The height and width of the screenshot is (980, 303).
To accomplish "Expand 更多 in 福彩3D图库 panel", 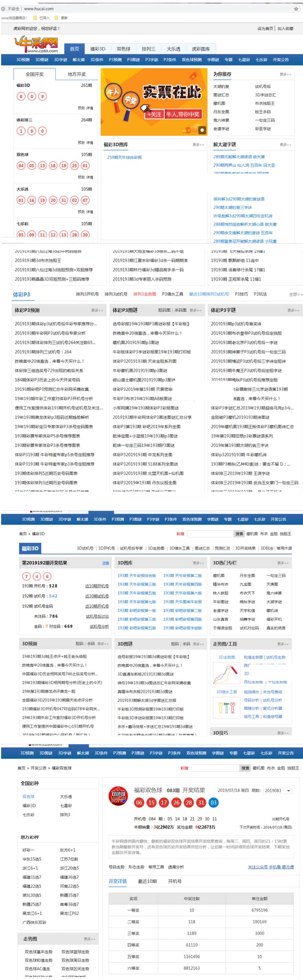I will click(x=198, y=144).
